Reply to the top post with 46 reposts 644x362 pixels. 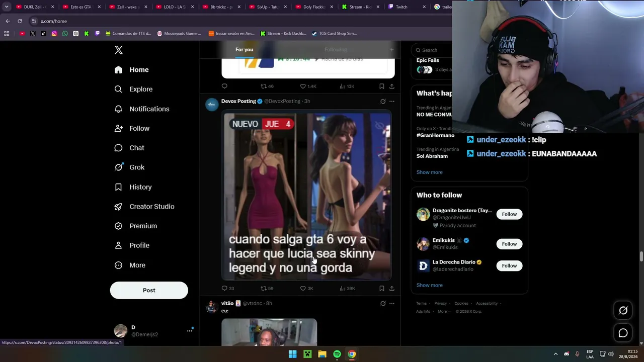[x=224, y=86]
